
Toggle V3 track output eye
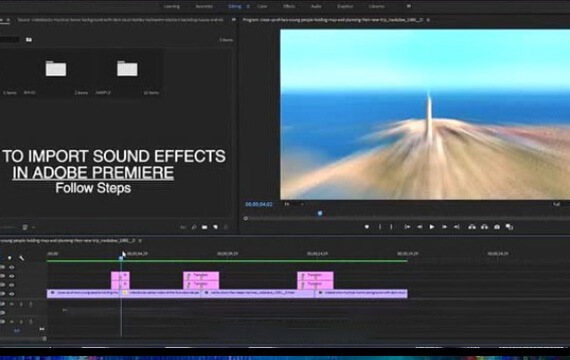tap(12, 276)
